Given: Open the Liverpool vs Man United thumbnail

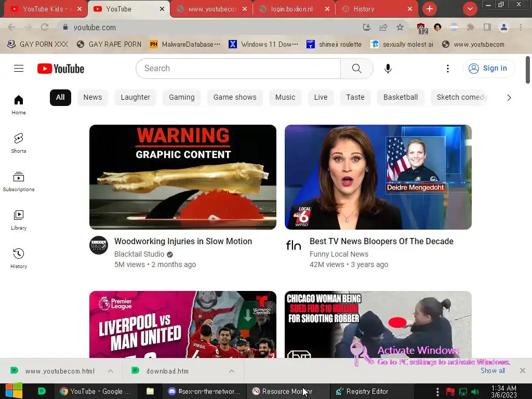Looking at the screenshot, I should pyautogui.click(x=183, y=325).
